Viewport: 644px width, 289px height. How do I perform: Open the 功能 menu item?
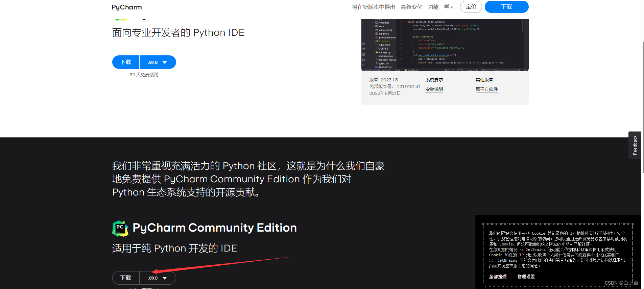click(x=433, y=7)
